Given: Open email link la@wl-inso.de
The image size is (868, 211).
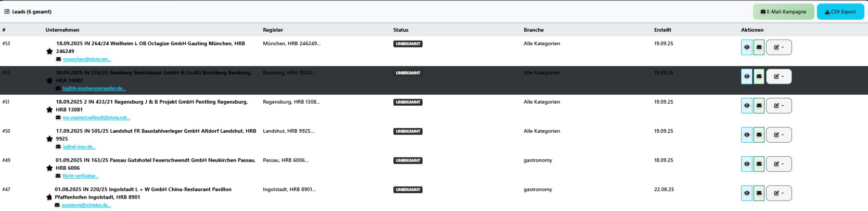Looking at the screenshot, I should click(x=79, y=147).
